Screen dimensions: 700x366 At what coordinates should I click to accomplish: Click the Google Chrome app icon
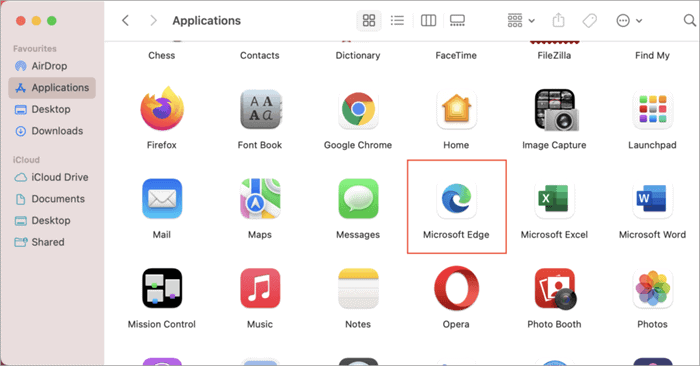tap(358, 109)
